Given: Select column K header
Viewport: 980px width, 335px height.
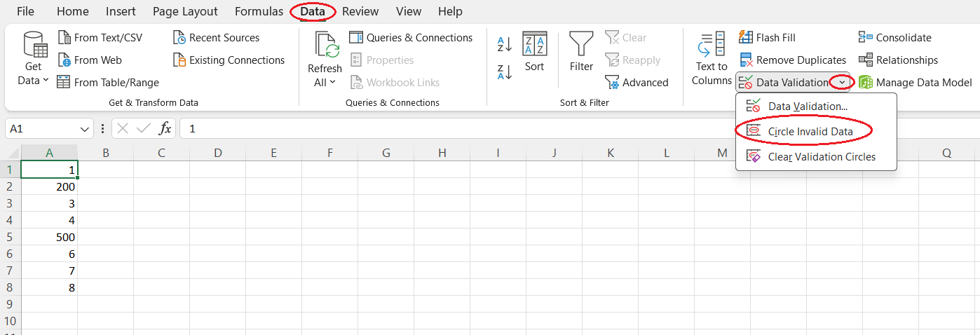Looking at the screenshot, I should [610, 153].
